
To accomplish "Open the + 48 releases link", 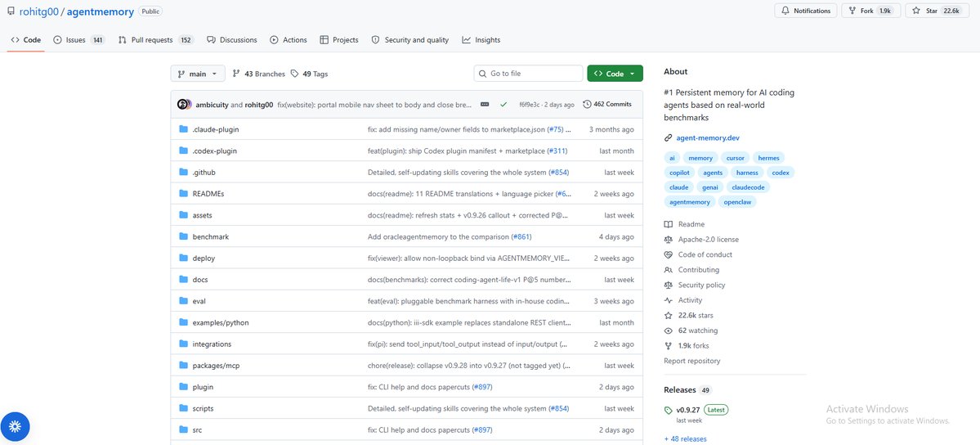I will pos(685,438).
